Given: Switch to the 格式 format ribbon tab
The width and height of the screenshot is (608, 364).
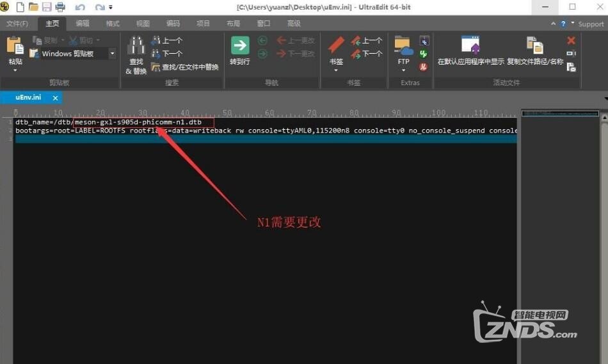Looking at the screenshot, I should point(113,24).
